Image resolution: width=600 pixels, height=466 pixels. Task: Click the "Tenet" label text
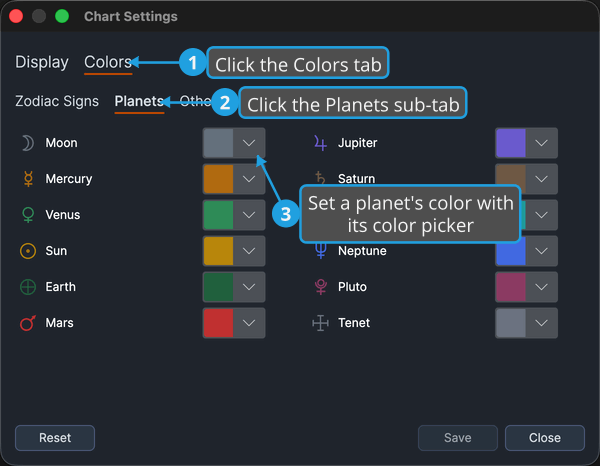click(354, 323)
